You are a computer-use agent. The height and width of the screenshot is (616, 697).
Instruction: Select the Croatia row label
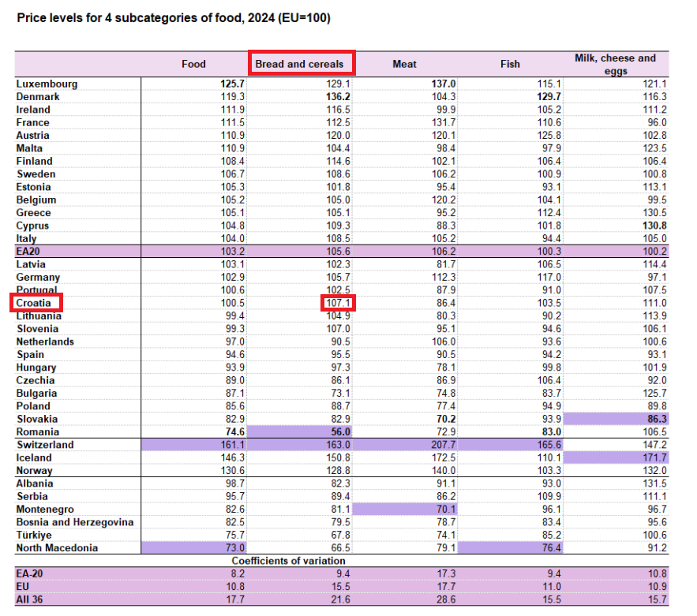[x=36, y=303]
